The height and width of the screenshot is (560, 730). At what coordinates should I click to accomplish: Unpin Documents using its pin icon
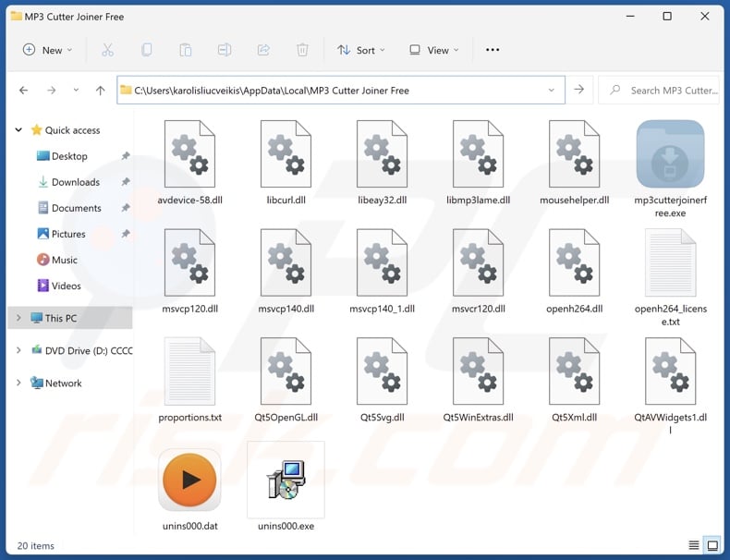tap(126, 208)
